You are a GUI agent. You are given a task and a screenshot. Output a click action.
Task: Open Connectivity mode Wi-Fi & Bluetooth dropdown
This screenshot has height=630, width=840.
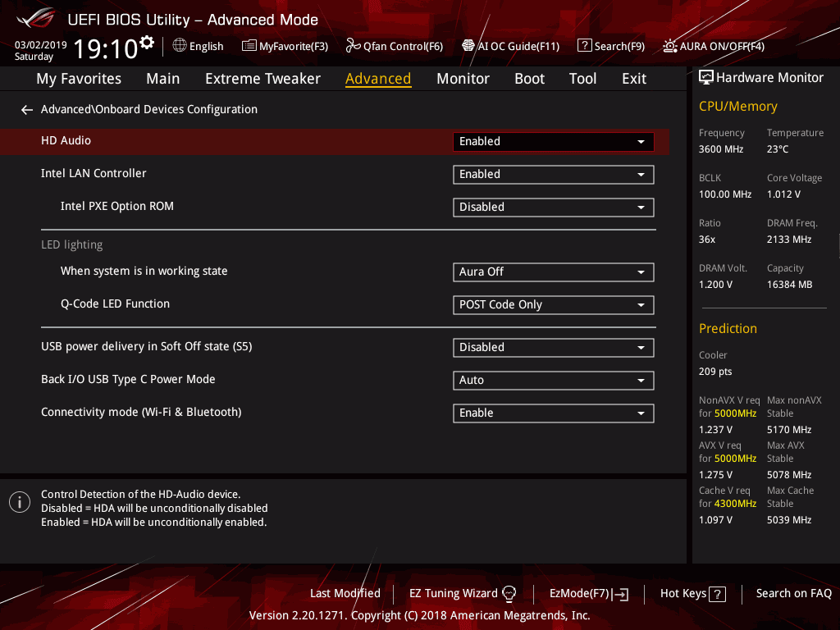click(x=554, y=413)
